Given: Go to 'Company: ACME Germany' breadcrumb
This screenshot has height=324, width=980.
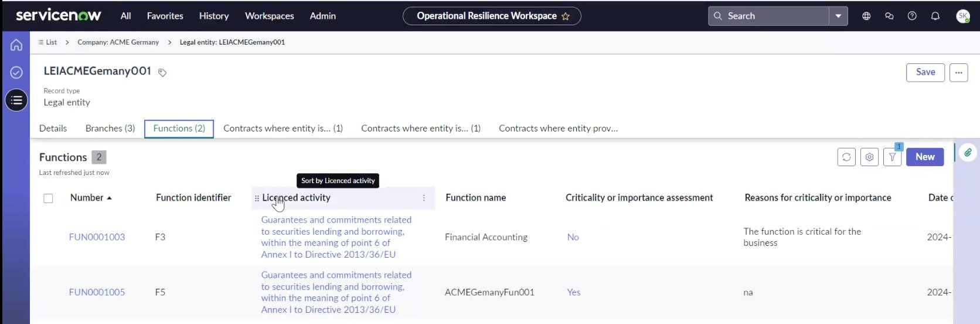Looking at the screenshot, I should (x=118, y=42).
